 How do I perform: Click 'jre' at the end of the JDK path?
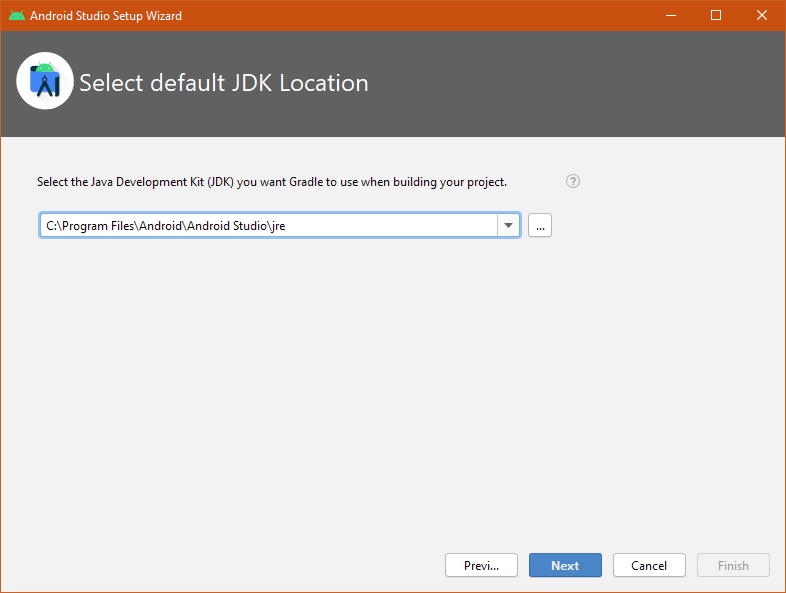click(277, 226)
